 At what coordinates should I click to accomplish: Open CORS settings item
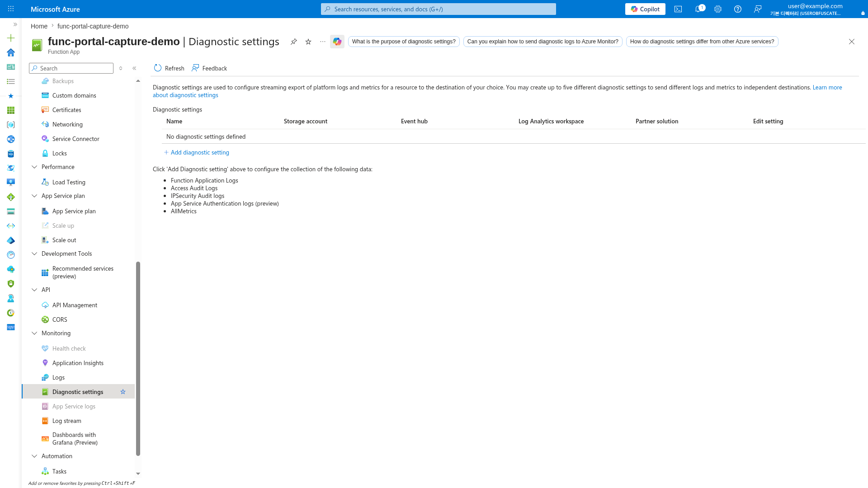point(78,319)
